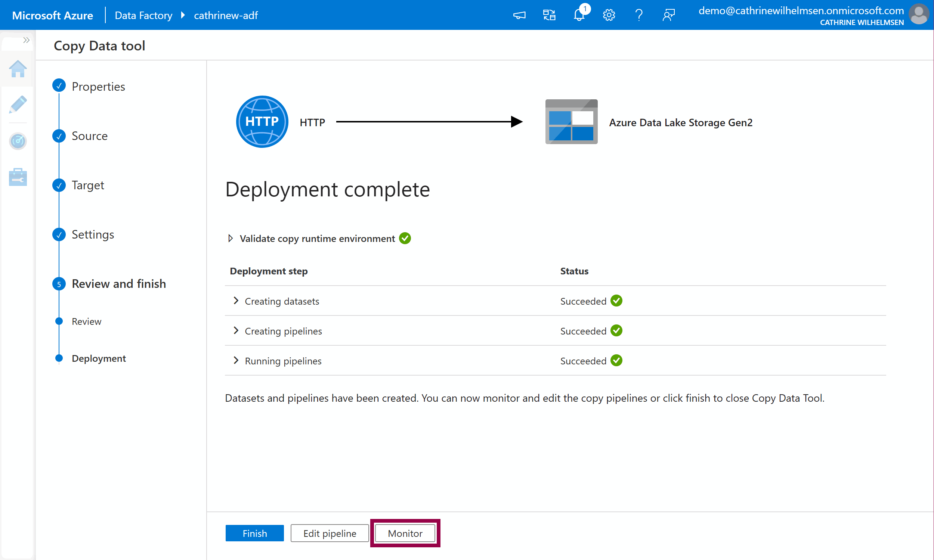Click the Finish button
This screenshot has height=560, width=934.
click(x=254, y=533)
